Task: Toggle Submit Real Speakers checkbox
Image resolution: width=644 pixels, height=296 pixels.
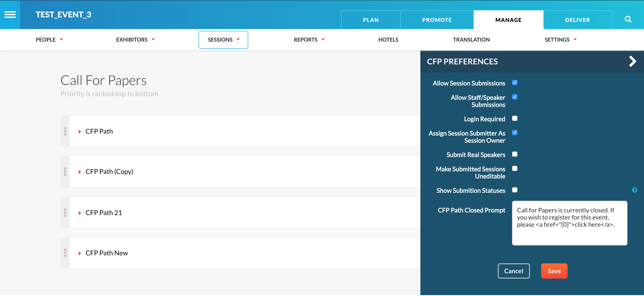Action: (x=515, y=154)
